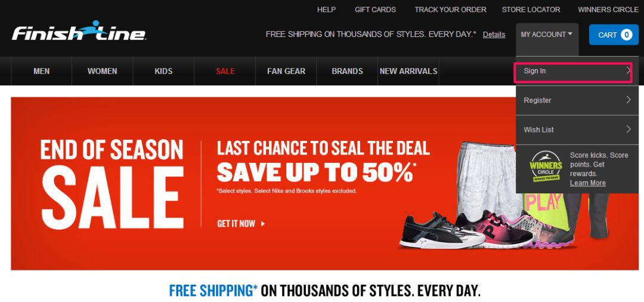
Task: Select the Sale navigation tab
Action: pyautogui.click(x=225, y=71)
